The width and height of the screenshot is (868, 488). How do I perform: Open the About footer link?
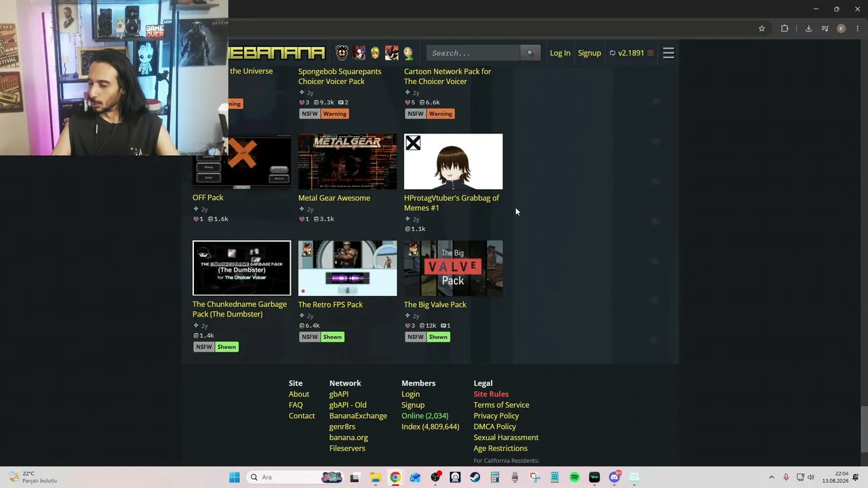click(299, 394)
